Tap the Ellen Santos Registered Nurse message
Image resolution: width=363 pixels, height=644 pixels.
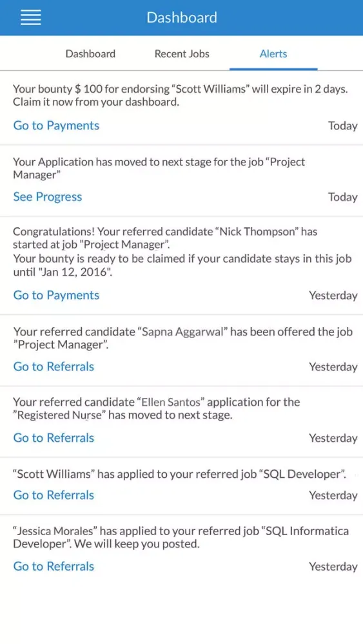click(157, 409)
